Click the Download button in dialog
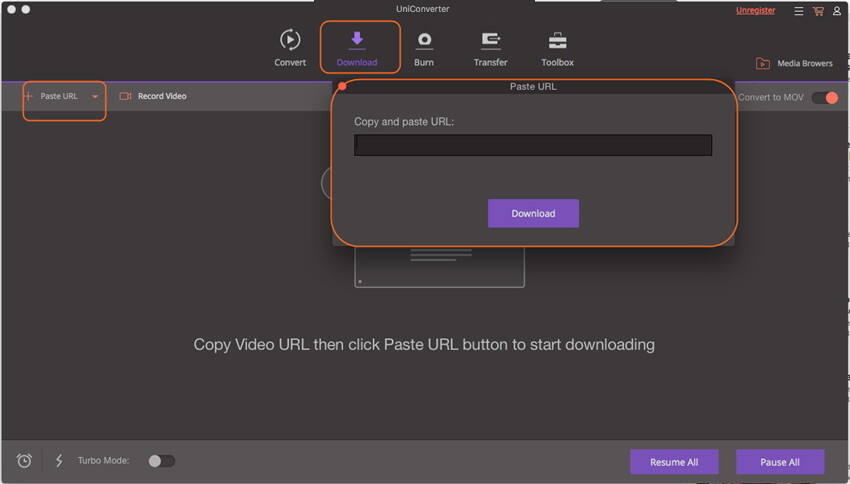 [533, 214]
